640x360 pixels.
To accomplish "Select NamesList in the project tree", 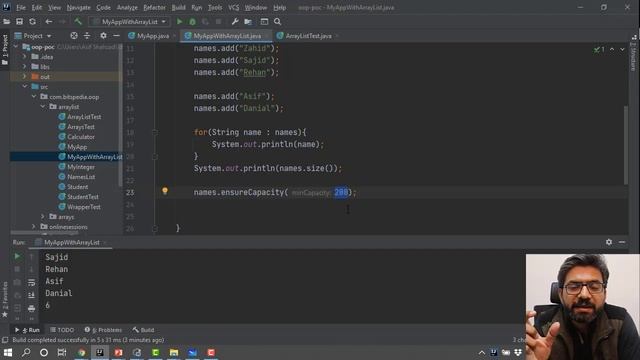I will [x=81, y=177].
